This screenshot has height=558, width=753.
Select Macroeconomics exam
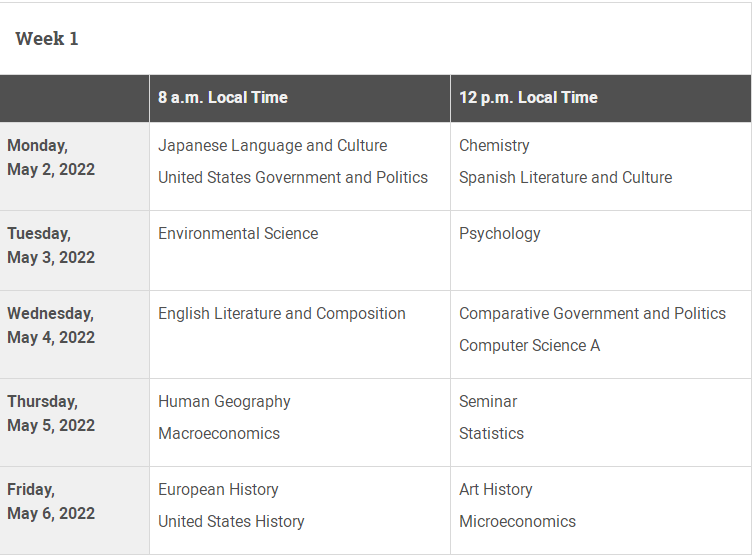[219, 433]
